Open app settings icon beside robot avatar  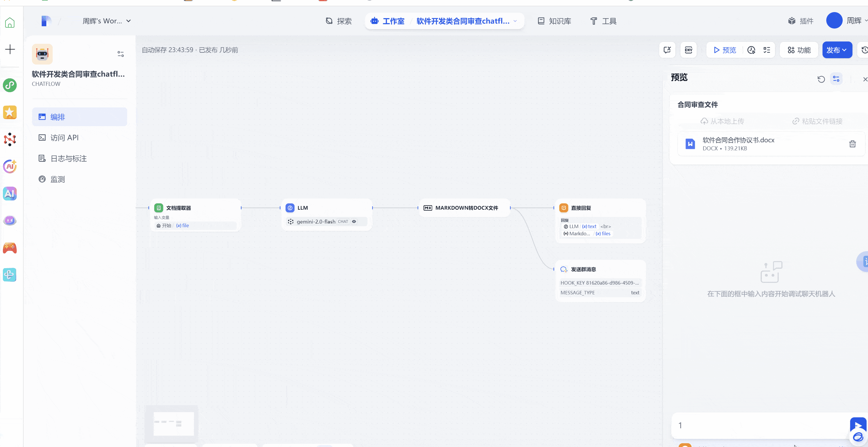120,54
